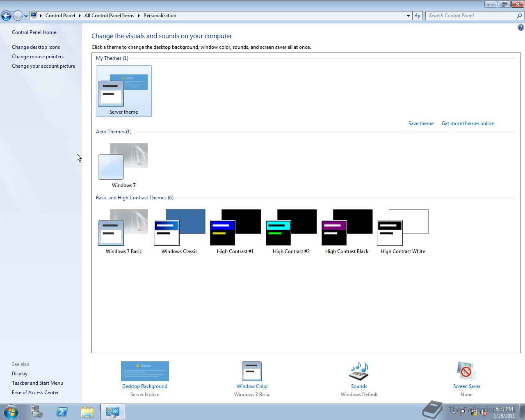Open Change your account picture
525x420 pixels.
[x=43, y=66]
